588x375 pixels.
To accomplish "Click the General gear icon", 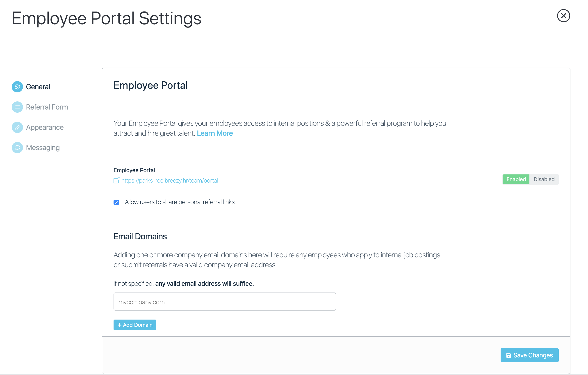I will tap(17, 87).
